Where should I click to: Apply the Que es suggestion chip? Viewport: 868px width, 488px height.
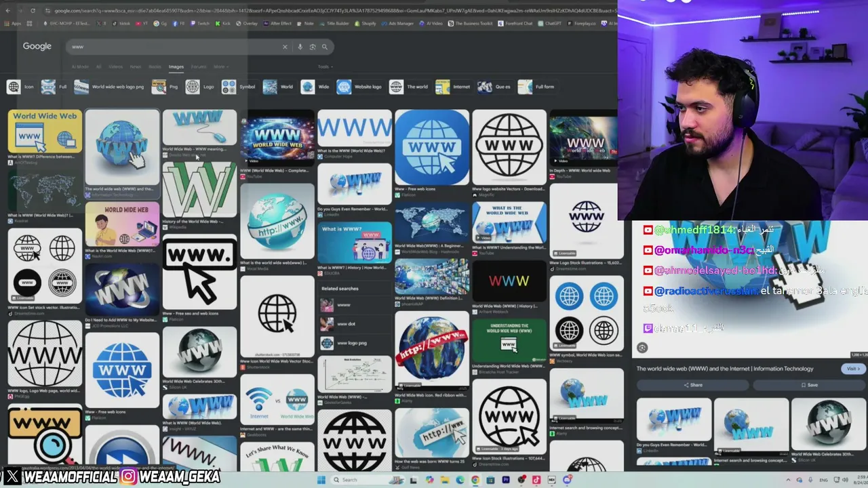point(495,87)
